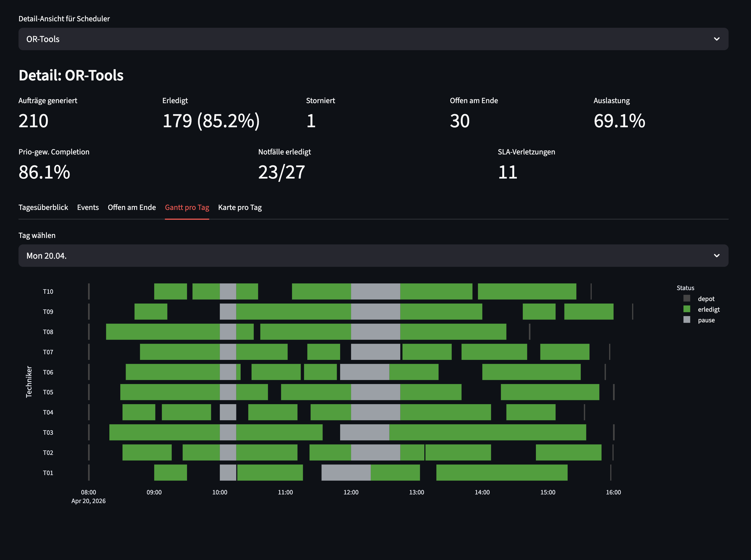This screenshot has height=560, width=751.
Task: Click T07's midday gray pause bar
Action: tap(375, 352)
